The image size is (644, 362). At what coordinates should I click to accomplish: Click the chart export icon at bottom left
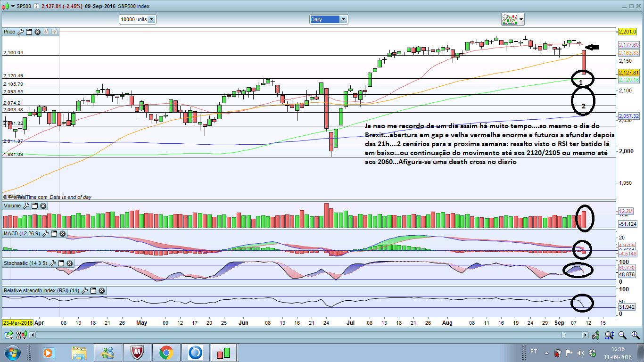[x=9, y=335]
